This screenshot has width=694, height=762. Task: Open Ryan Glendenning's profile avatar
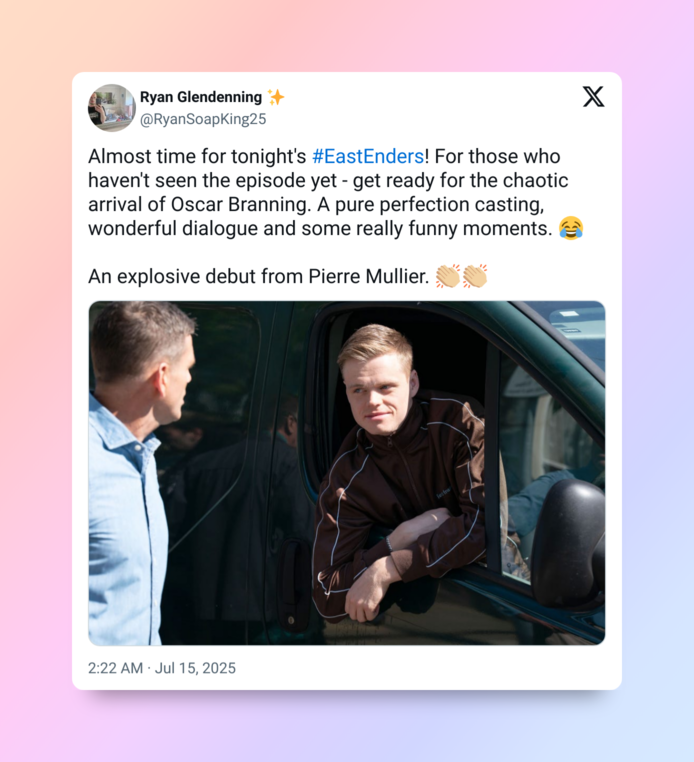tap(112, 108)
